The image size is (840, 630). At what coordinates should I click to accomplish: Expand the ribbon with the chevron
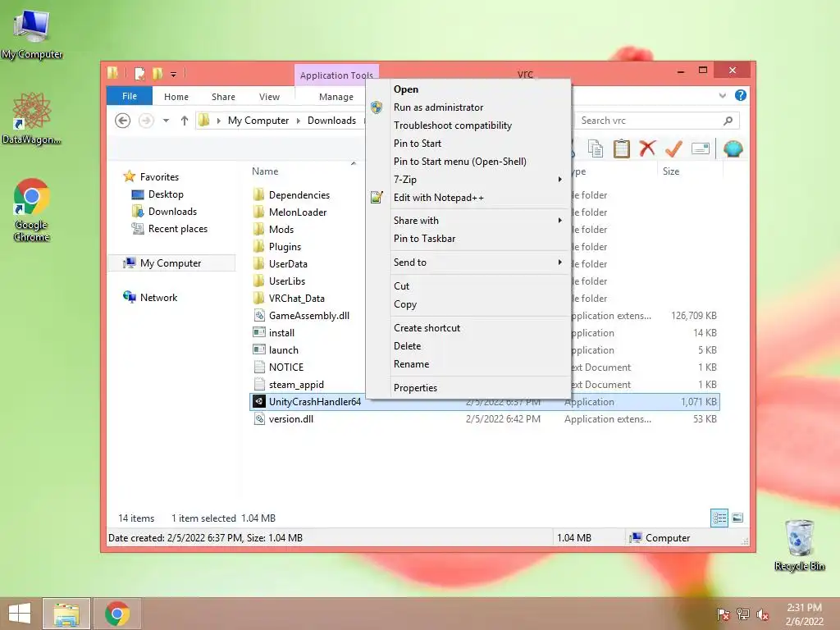click(722, 95)
